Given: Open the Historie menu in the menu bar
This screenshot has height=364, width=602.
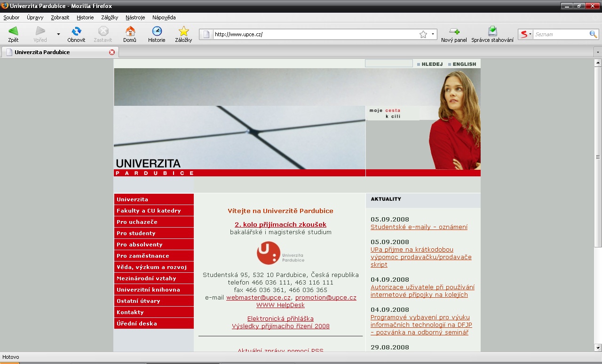Looking at the screenshot, I should coord(85,17).
